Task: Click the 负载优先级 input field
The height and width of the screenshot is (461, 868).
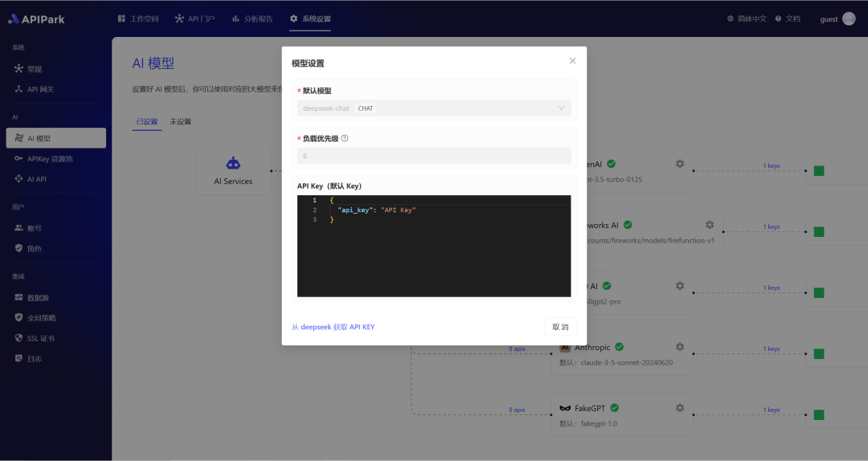Action: click(x=434, y=156)
